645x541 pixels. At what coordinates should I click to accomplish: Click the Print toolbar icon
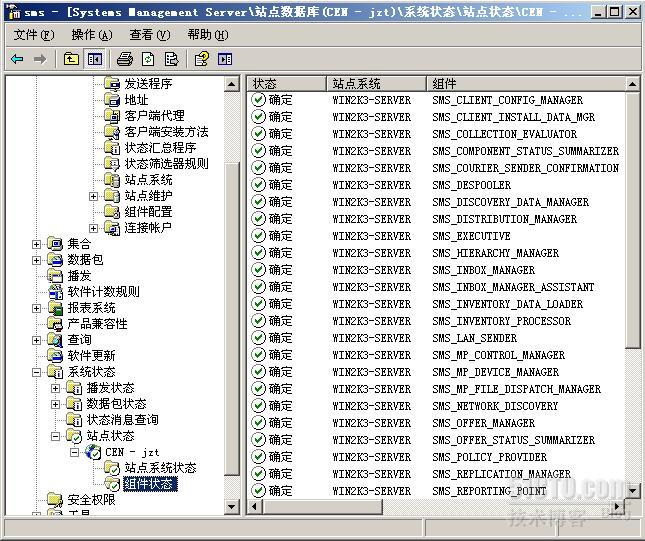(125, 59)
